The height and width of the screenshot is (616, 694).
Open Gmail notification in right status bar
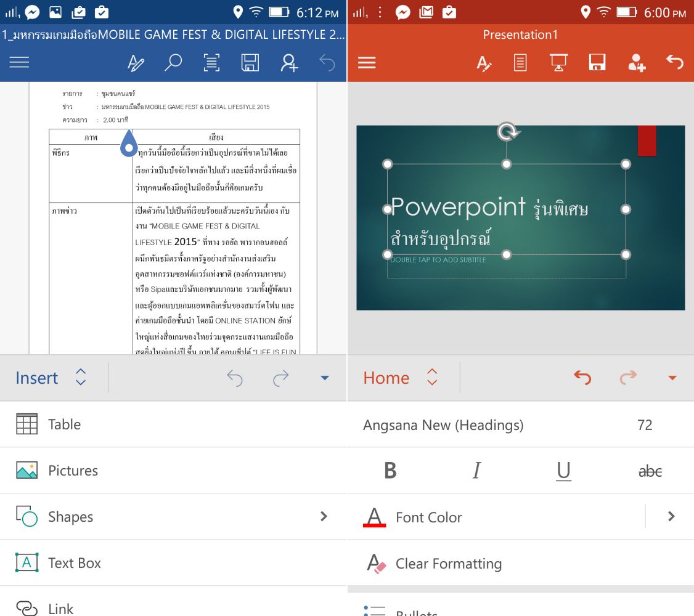pyautogui.click(x=427, y=12)
